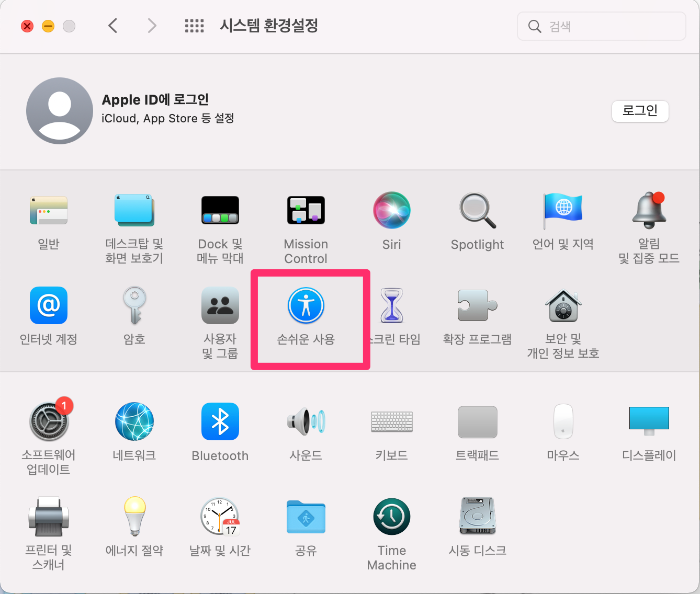Focus the 검색 search field
Screen dimensions: 700x594
tap(602, 26)
